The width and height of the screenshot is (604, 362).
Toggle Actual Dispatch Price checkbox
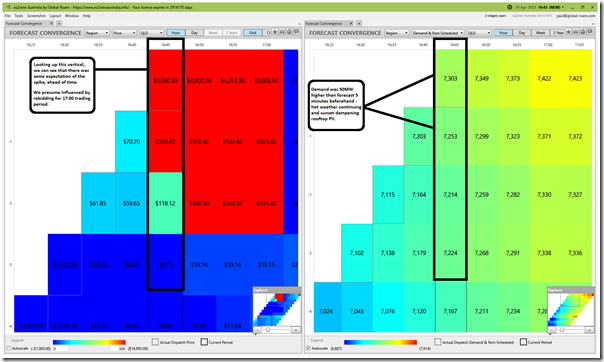point(155,342)
